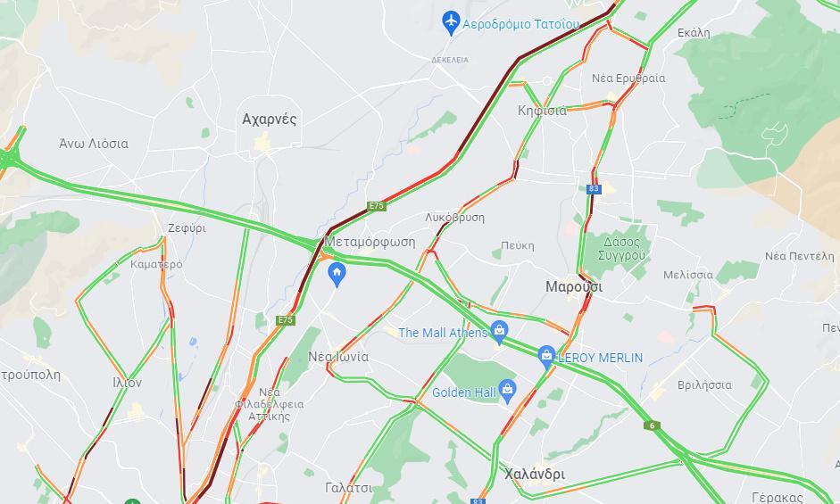
Task: Select the Αχαρνές city label
Action: point(269,119)
